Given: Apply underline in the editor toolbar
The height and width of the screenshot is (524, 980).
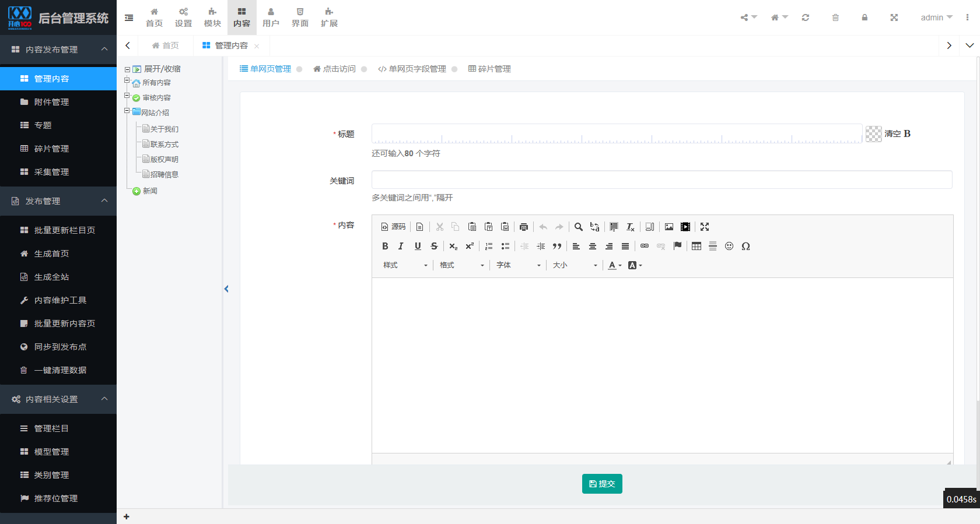Looking at the screenshot, I should [x=418, y=246].
